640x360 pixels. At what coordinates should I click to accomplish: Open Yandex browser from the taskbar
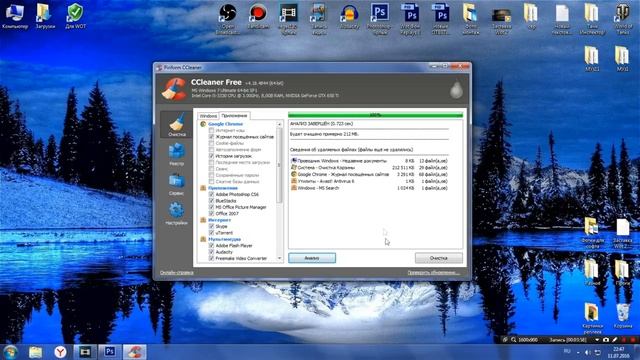click(60, 352)
